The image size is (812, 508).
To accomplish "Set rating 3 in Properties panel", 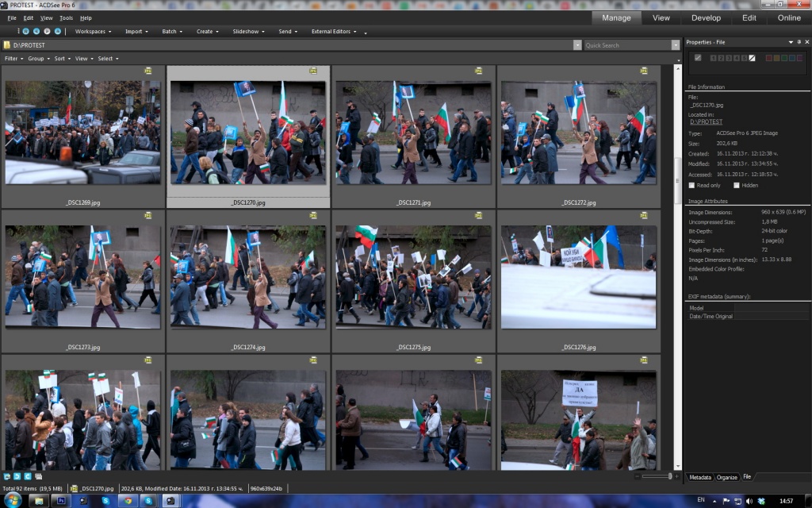I will pos(729,58).
